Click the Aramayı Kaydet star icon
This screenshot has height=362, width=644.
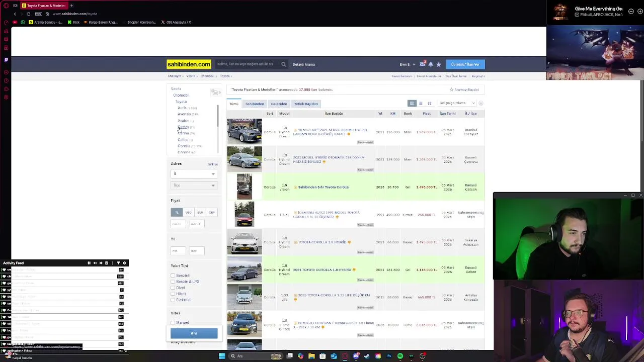[451, 89]
